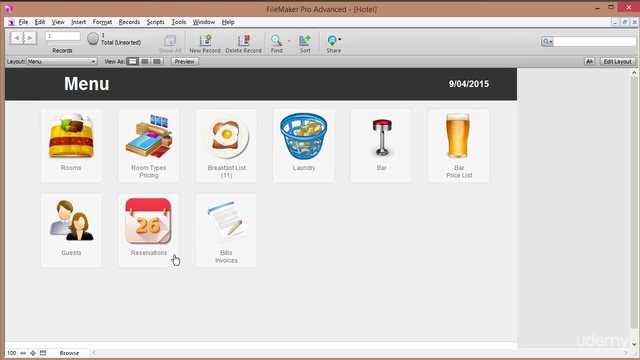Open the Bar Price List beer icon
The height and width of the screenshot is (360, 640).
pyautogui.click(x=458, y=136)
